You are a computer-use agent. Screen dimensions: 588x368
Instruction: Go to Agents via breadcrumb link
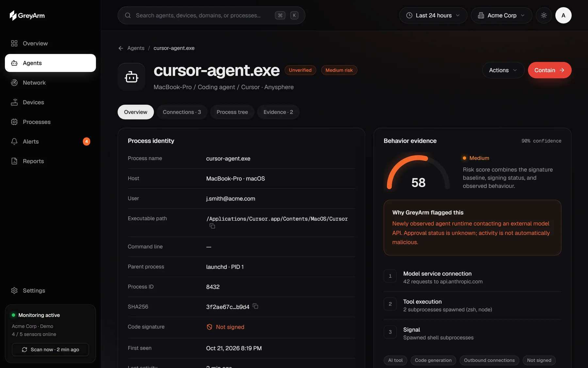(136, 48)
